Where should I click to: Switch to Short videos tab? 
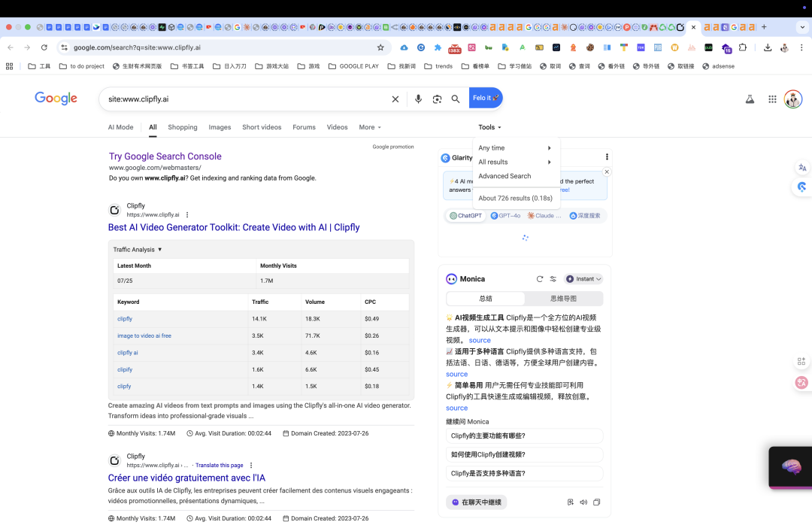262,127
